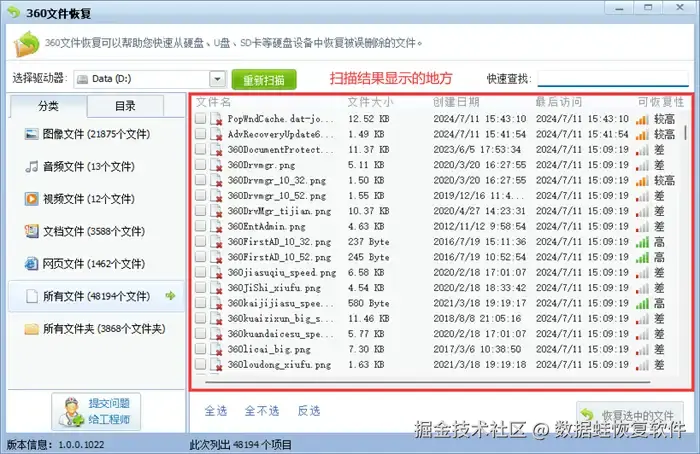Minimize the 360文件恢复 window
Screen dimensions: 700x454
click(619, 8)
